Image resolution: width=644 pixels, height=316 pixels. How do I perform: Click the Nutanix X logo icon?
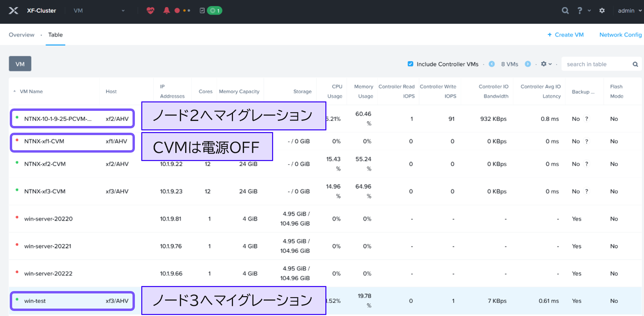[13, 11]
